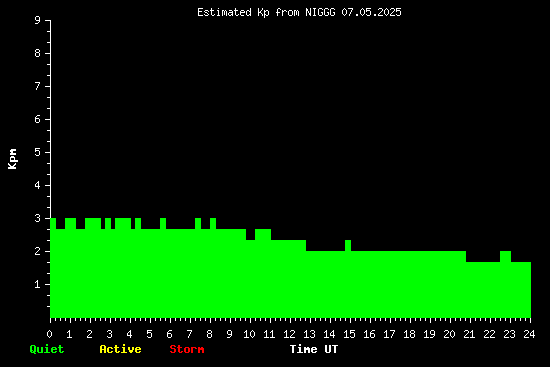The width and height of the screenshot is (550, 367).
Task: Click the 'Kpm' vertical axis label
Action: [x=13, y=159]
